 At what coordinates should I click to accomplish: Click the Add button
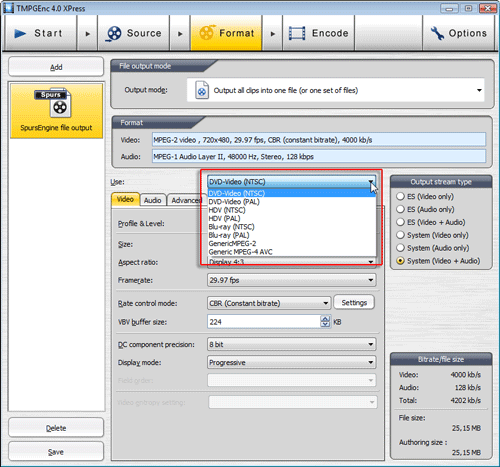[x=56, y=67]
